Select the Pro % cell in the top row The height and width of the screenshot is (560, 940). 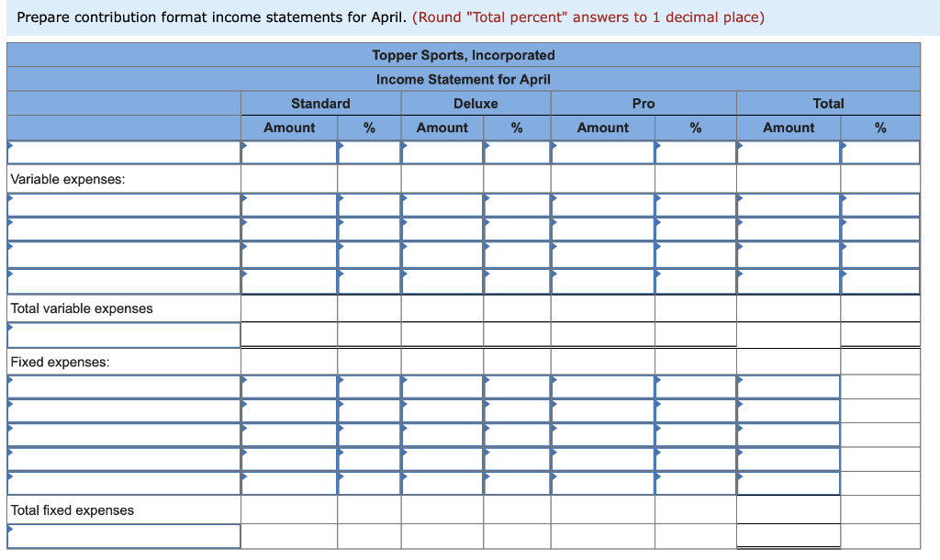[696, 152]
